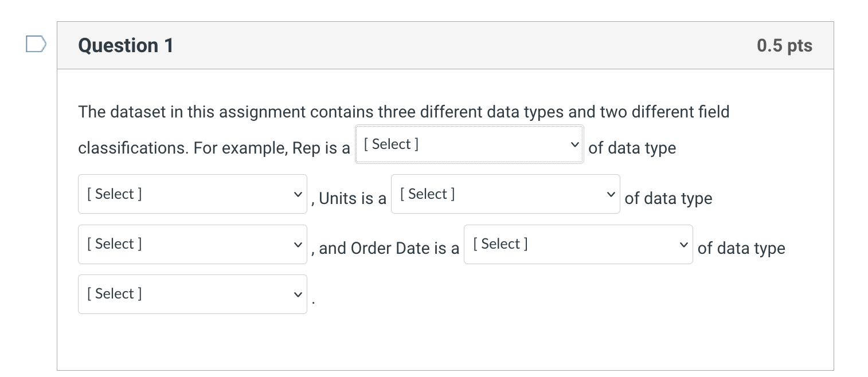Click the Question 1 header text
Image resolution: width=868 pixels, height=377 pixels.
(x=126, y=45)
